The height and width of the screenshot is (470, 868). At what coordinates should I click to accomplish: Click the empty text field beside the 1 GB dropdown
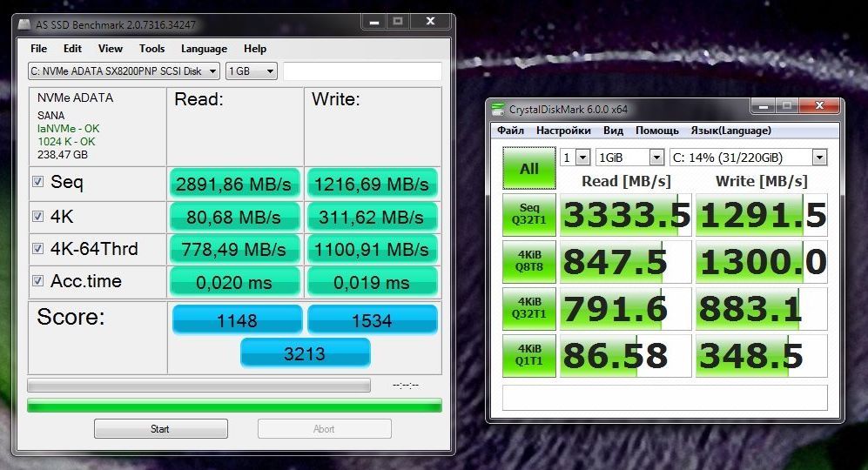[x=362, y=70]
